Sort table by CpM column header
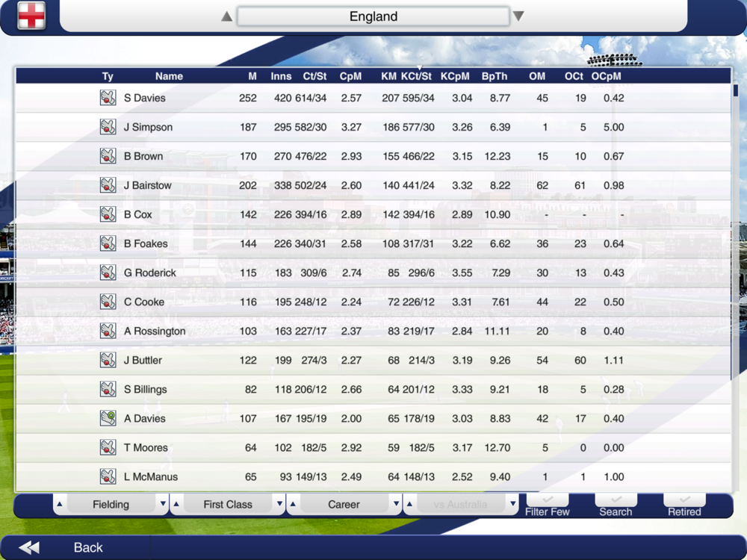Screen dimensions: 747x560 pos(350,76)
